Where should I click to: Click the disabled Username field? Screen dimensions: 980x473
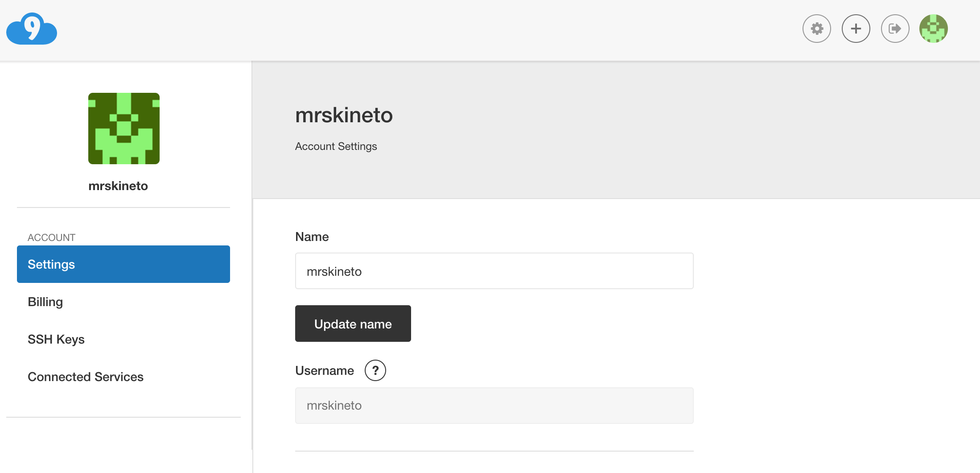point(494,405)
